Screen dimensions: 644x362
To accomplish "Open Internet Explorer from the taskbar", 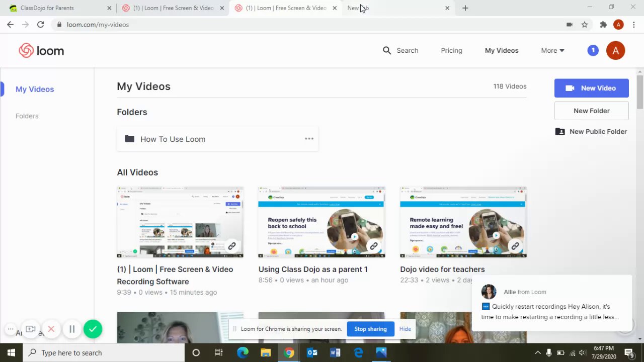I will click(358, 352).
